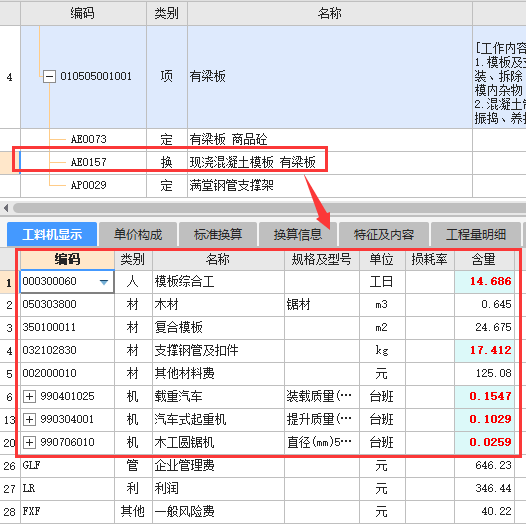This screenshot has height=529, width=526.
Task: Select the 汽车式起重机 name cell
Action: [x=218, y=419]
